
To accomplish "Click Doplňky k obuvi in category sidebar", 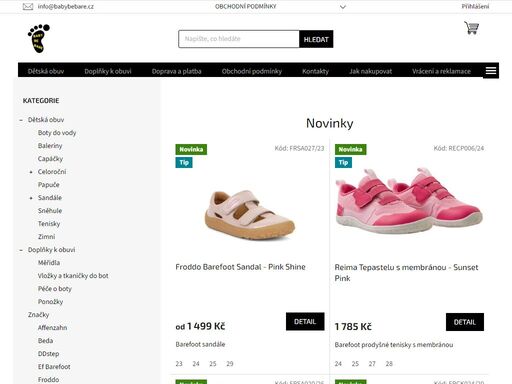I will [51, 250].
